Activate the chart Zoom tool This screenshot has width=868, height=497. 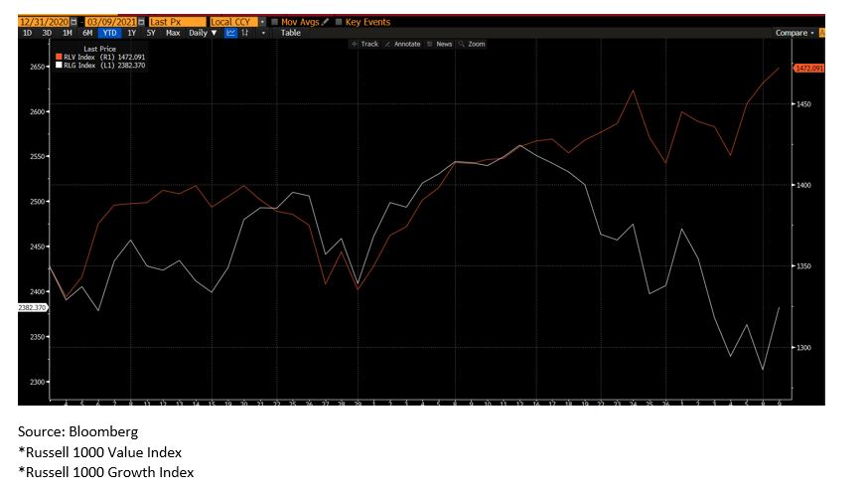coord(472,44)
